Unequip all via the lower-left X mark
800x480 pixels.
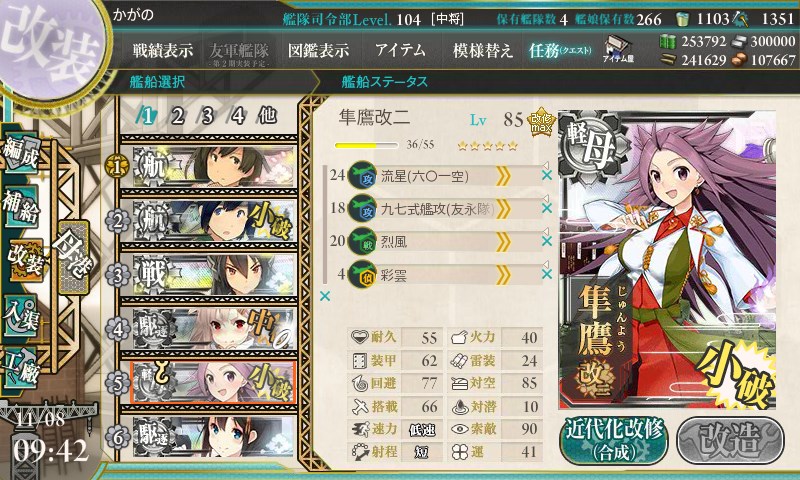pyautogui.click(x=324, y=296)
